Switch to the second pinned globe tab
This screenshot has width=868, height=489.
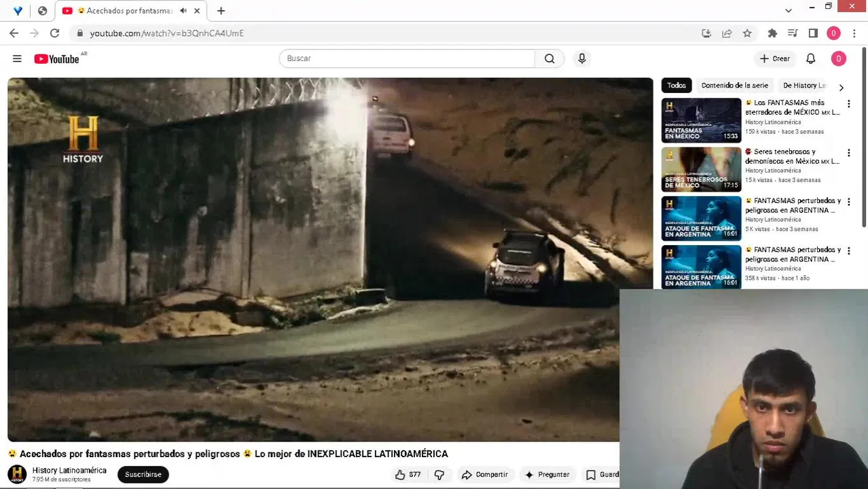coord(42,11)
